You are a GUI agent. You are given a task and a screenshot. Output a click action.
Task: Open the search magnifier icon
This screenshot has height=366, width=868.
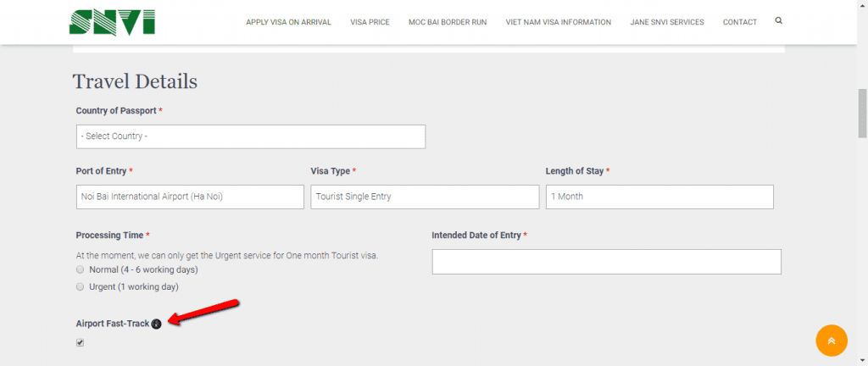(x=779, y=21)
